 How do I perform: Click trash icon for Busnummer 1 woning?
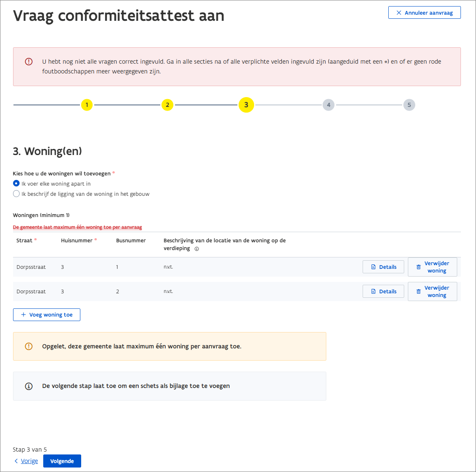(418, 267)
